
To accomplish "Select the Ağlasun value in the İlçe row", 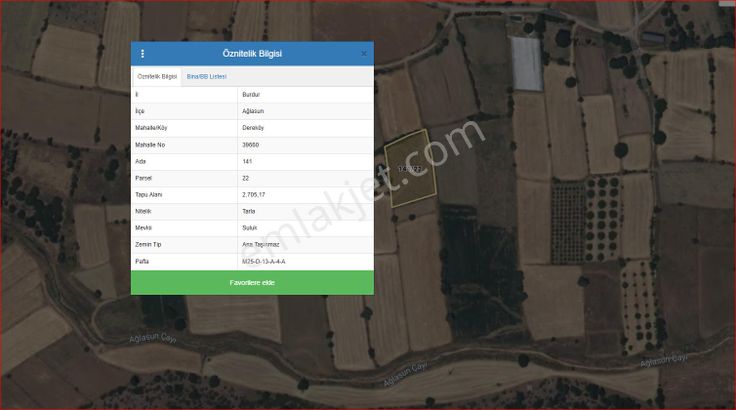I will point(253,111).
